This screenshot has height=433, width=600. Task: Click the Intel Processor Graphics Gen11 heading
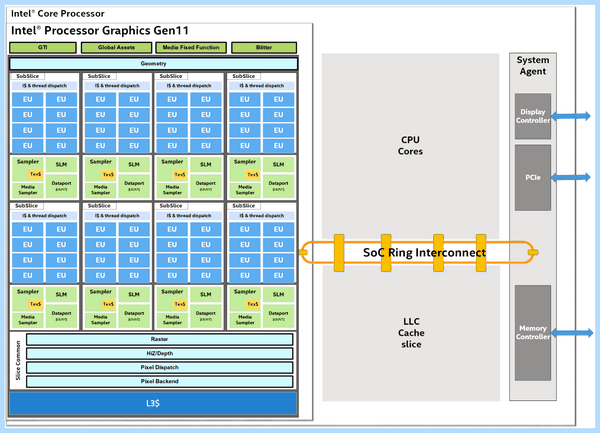[99, 31]
